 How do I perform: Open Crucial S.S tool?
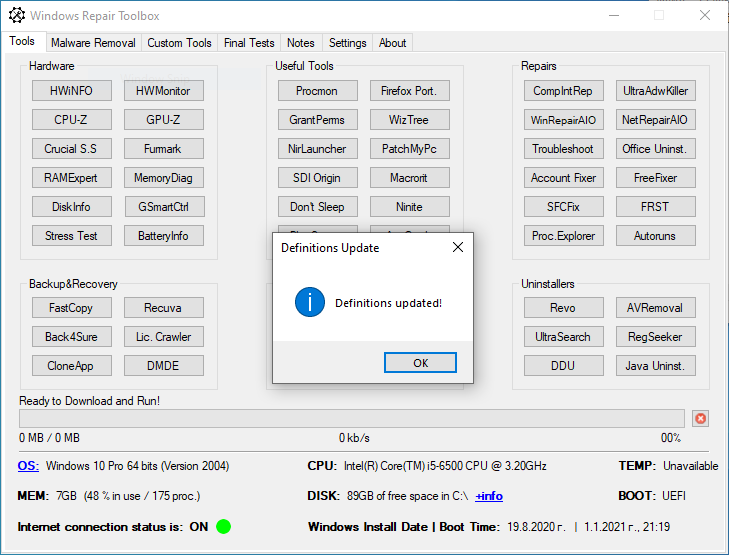point(72,149)
